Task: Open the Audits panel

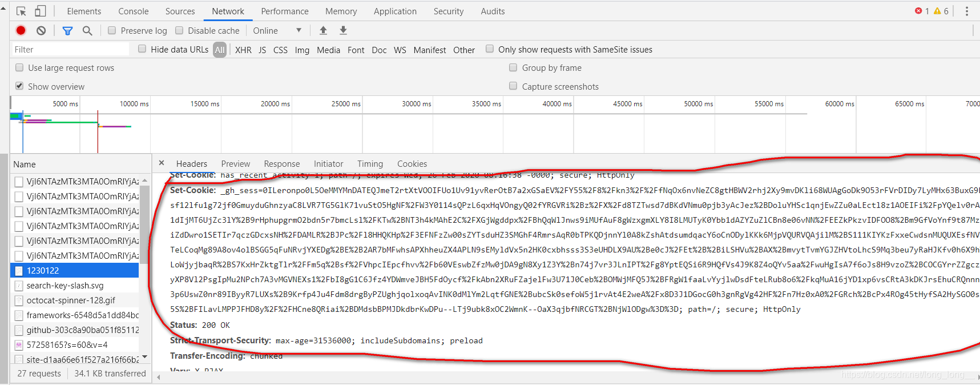Action: 493,11
